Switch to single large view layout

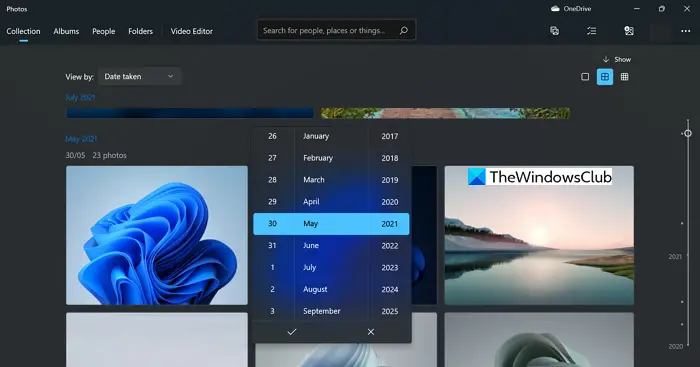point(585,77)
